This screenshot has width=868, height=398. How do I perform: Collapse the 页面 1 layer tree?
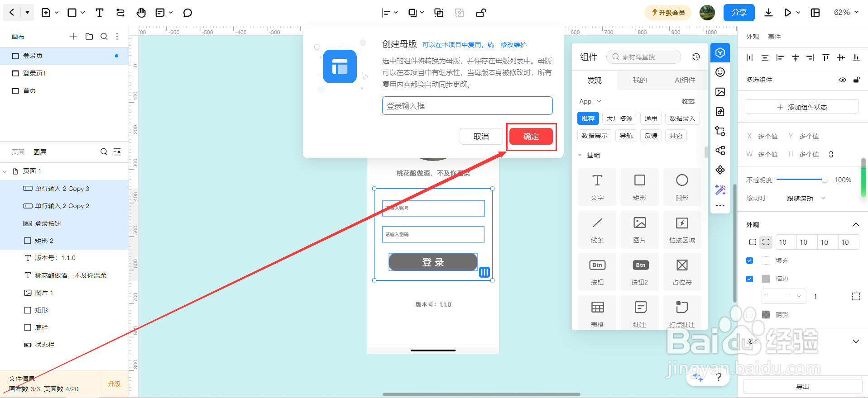click(5, 171)
